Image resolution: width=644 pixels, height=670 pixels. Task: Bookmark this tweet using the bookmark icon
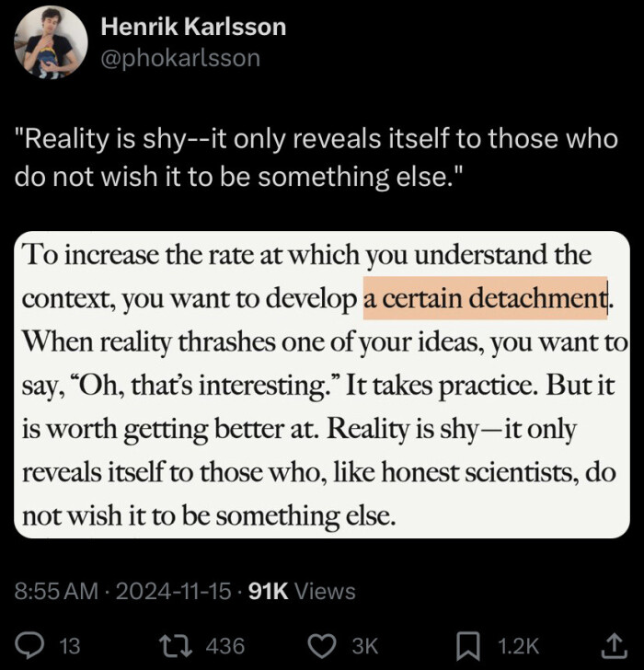pyautogui.click(x=468, y=646)
